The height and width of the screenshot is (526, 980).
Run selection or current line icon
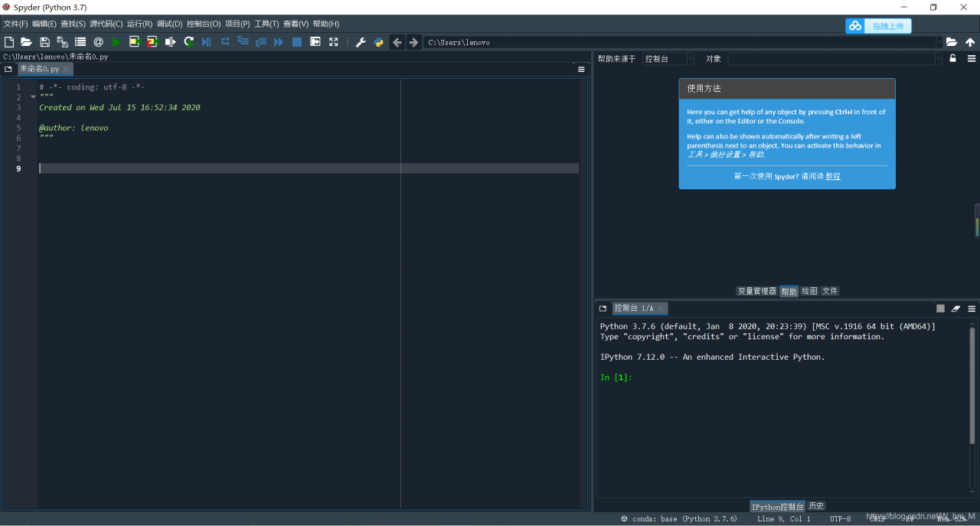(170, 42)
